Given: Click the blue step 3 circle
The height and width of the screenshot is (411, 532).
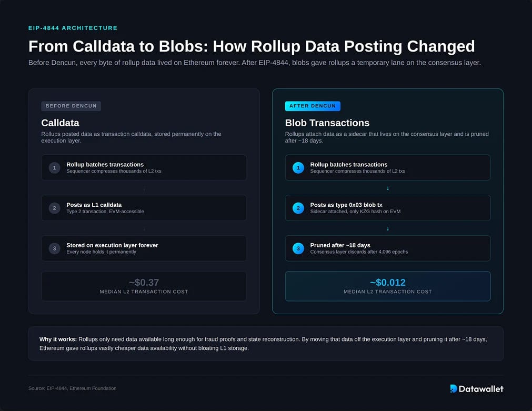Looking at the screenshot, I should 298,248.
